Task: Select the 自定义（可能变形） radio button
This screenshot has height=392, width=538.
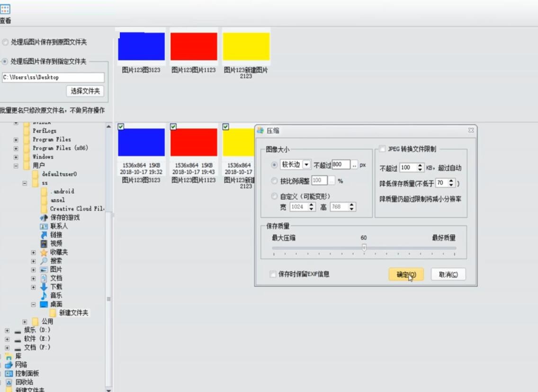Action: [274, 196]
